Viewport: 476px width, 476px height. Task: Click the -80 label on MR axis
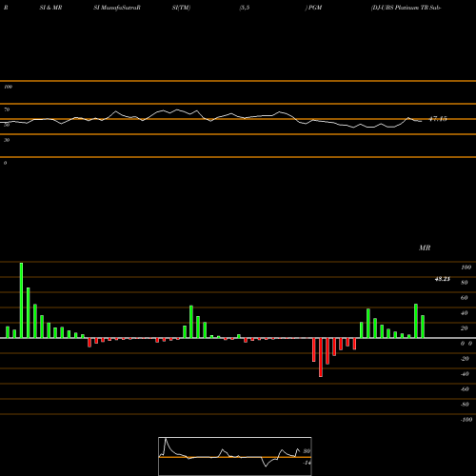(465, 405)
